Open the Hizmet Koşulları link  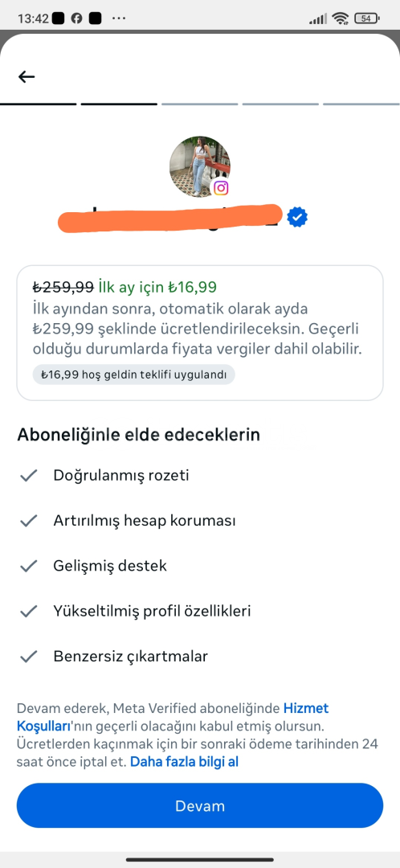point(173,716)
